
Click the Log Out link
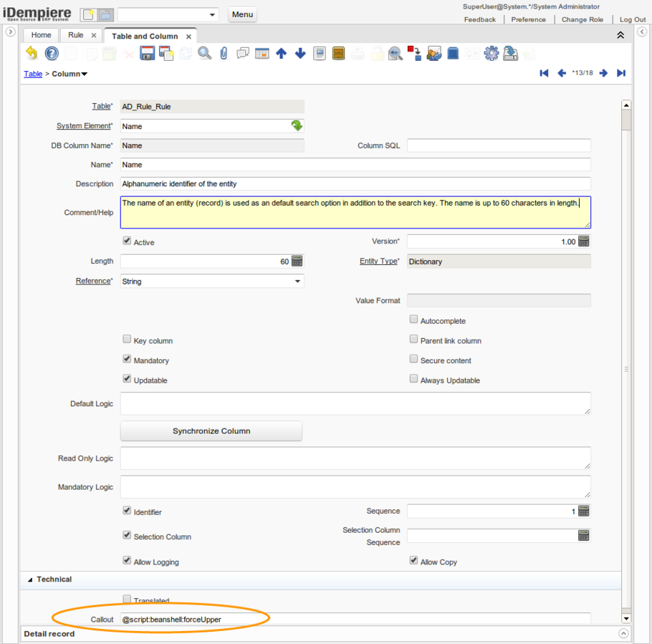[x=632, y=19]
